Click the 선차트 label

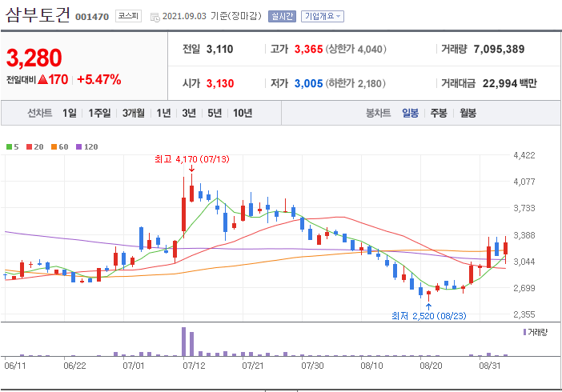click(40, 114)
